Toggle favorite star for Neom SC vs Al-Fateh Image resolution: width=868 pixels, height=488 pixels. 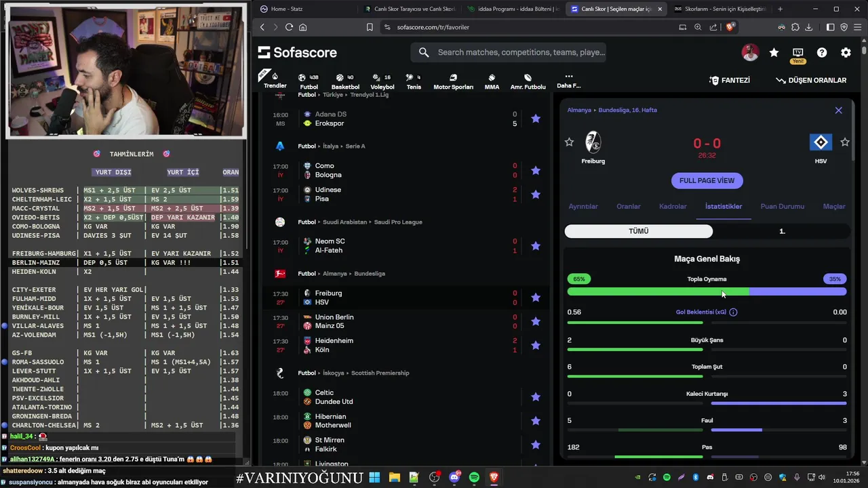[536, 245]
